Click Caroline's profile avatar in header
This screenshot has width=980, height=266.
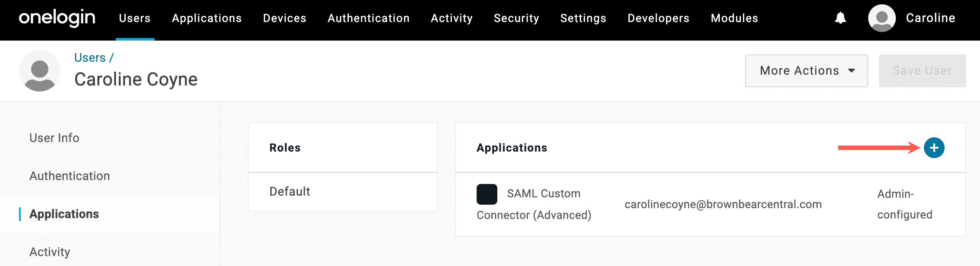[x=882, y=18]
